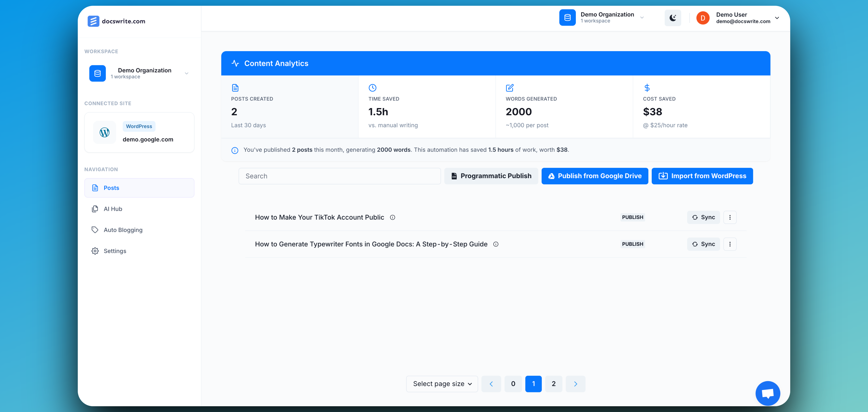Screen dimensions: 868x412
Task: Click Sync on the Typewriter Fonts post
Action: point(703,244)
